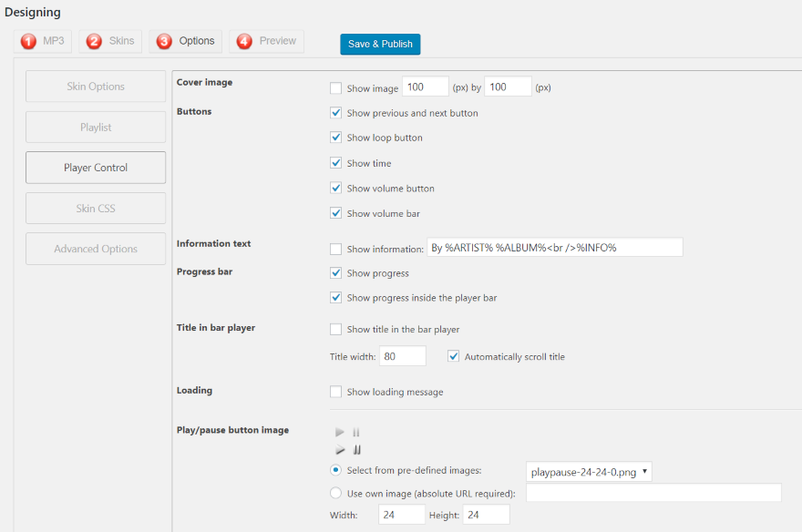Click the lower darker play/pause preview image

(x=348, y=450)
